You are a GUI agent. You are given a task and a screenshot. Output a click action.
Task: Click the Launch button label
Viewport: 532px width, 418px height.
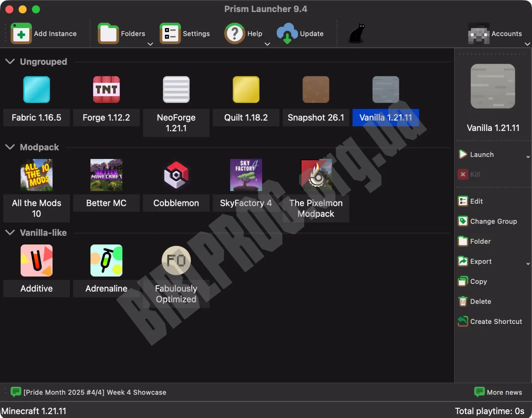(482, 154)
